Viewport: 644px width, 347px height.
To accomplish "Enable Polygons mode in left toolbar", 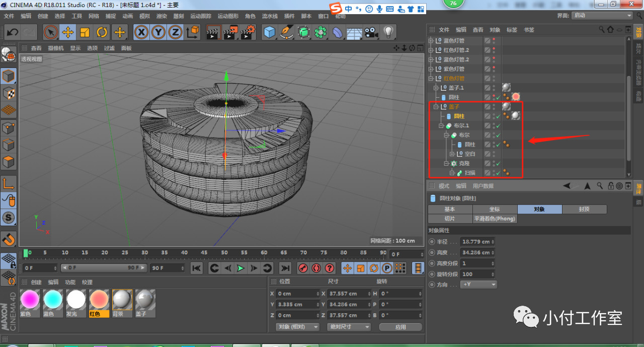I will click(x=9, y=162).
